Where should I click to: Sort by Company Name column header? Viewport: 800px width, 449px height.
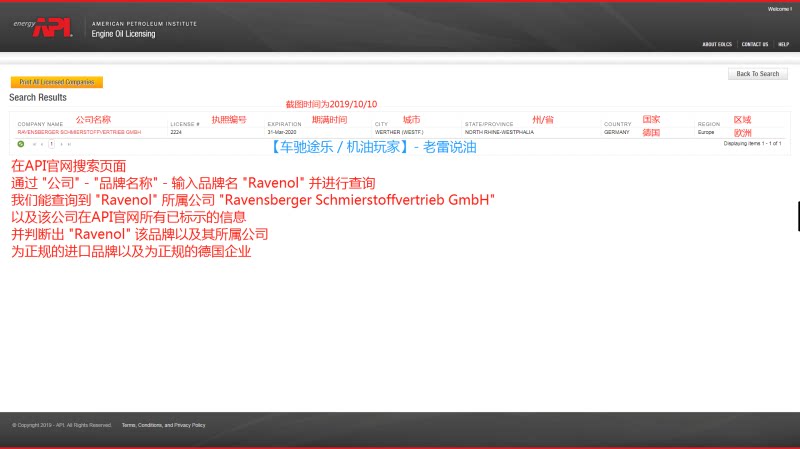point(40,124)
